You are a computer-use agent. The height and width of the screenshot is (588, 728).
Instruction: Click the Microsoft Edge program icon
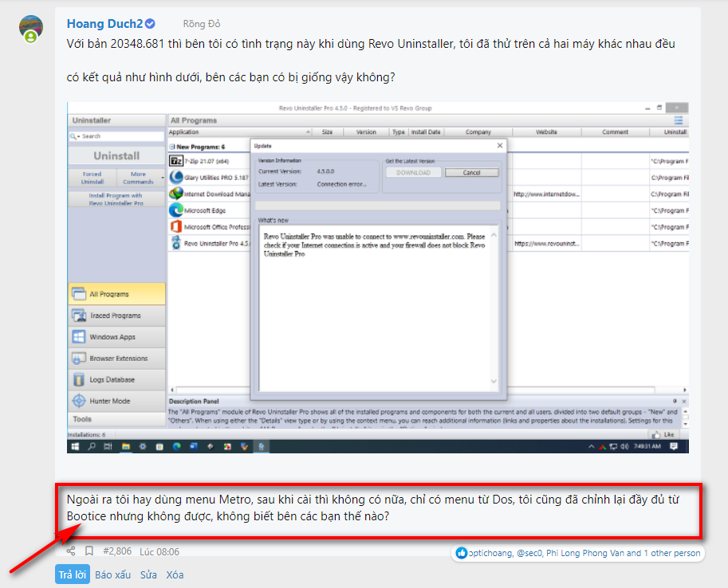pyautogui.click(x=176, y=210)
